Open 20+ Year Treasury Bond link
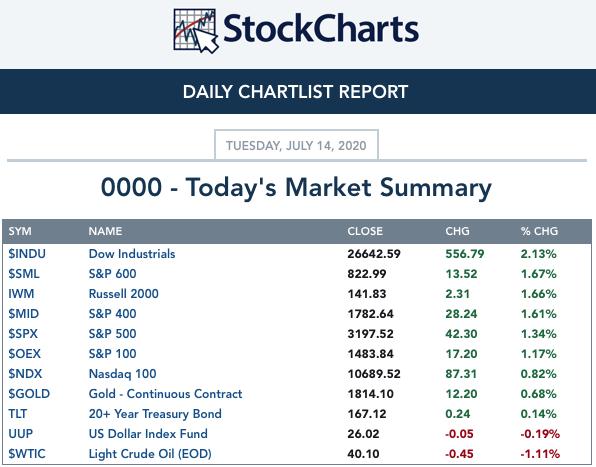Image resolution: width=596 pixels, height=467 pixels. point(155,414)
